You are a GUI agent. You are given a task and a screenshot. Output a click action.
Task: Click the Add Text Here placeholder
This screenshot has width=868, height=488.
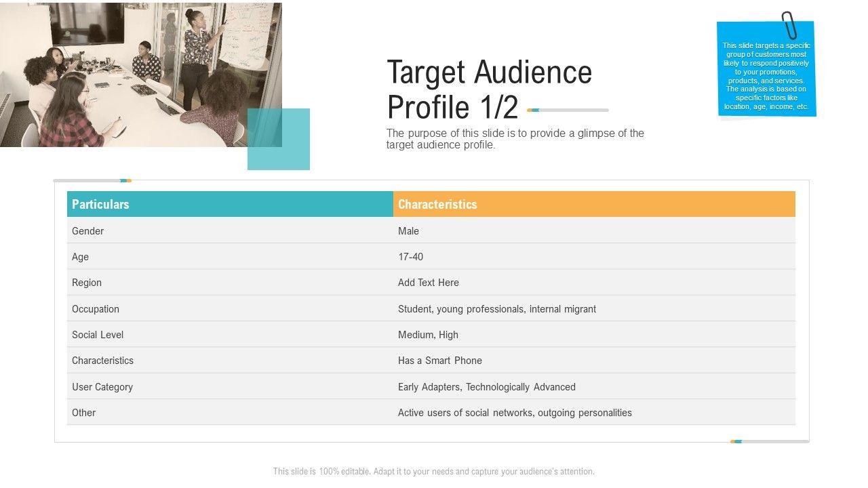point(428,283)
